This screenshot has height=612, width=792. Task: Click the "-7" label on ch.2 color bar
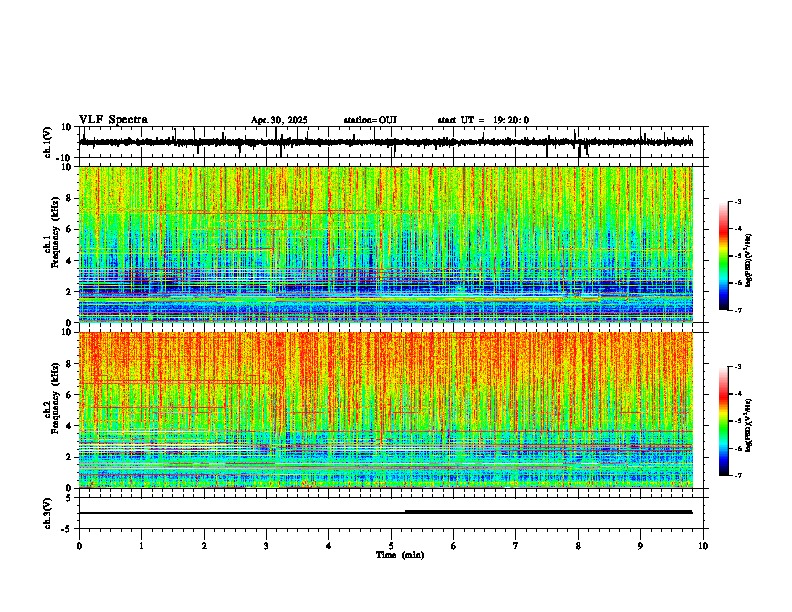coord(738,475)
